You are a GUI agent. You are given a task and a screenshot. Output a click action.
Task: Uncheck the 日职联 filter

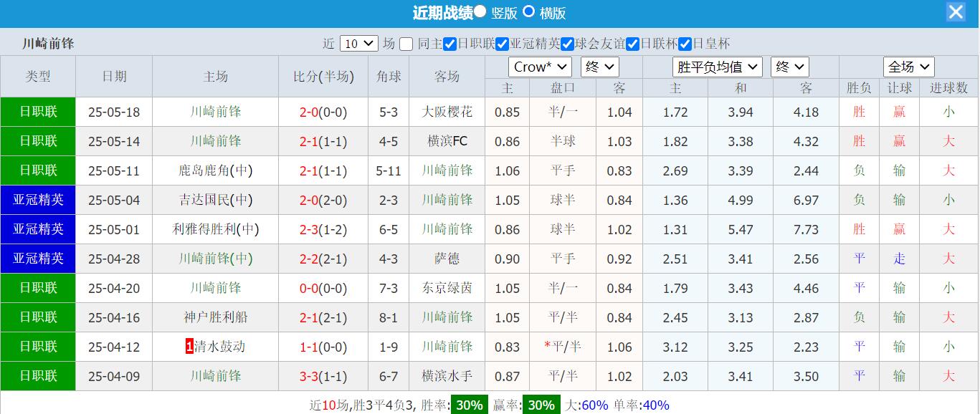pos(449,44)
